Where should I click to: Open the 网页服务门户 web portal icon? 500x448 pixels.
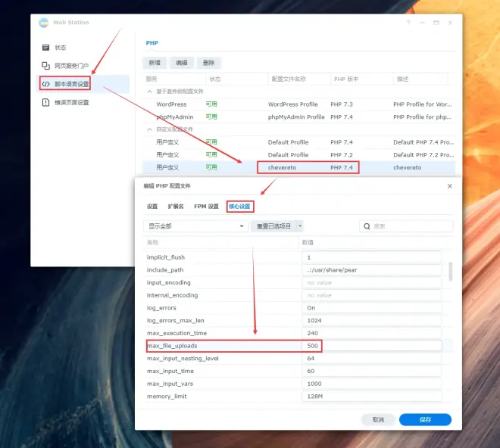coord(46,66)
